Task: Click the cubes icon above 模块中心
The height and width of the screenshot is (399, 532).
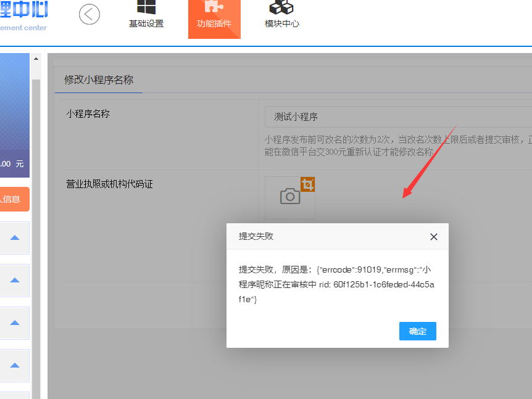Action: point(281,7)
